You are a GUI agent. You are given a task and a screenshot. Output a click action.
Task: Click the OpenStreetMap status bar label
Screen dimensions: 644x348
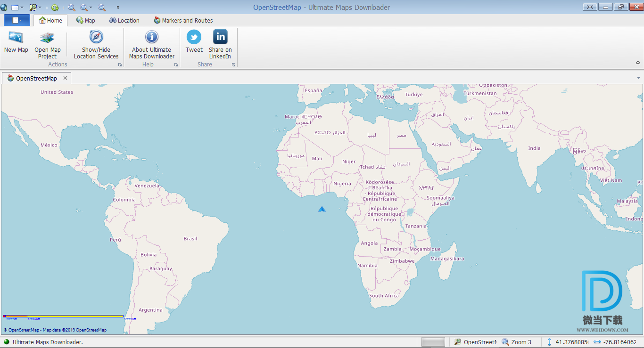click(480, 342)
